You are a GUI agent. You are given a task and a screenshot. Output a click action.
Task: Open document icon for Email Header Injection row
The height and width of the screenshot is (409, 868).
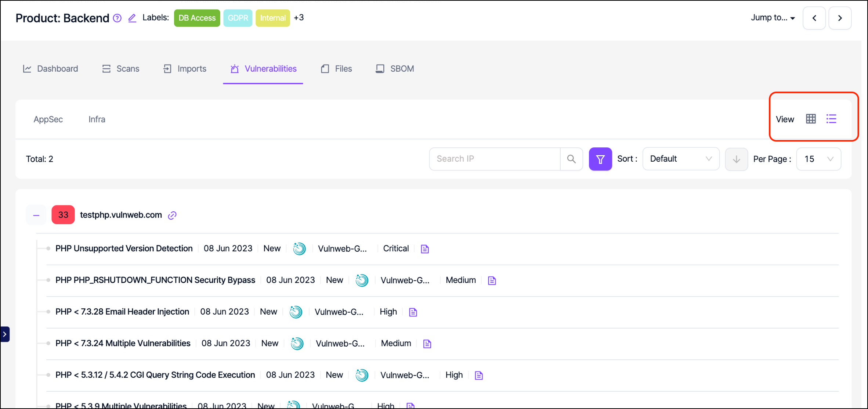tap(413, 312)
